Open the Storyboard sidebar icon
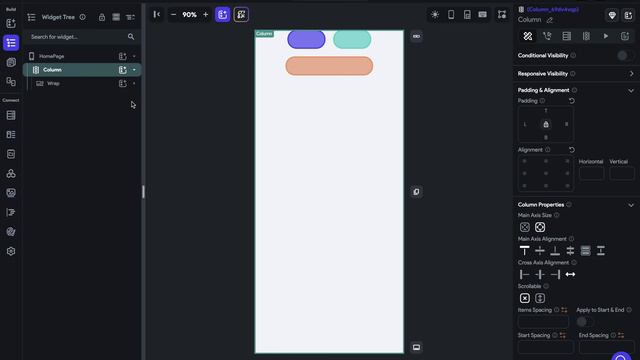The width and height of the screenshot is (640, 360). (x=11, y=82)
